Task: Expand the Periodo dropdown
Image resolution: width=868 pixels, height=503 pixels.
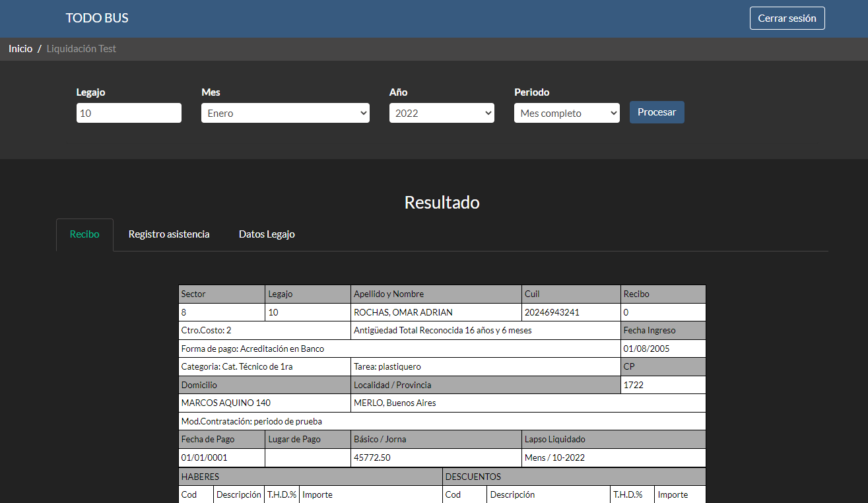Action: coord(566,113)
